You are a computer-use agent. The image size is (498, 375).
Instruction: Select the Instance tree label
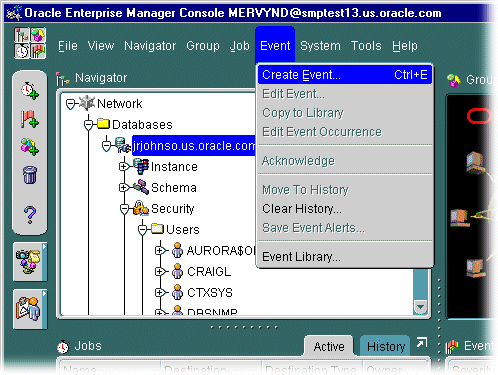pos(174,167)
